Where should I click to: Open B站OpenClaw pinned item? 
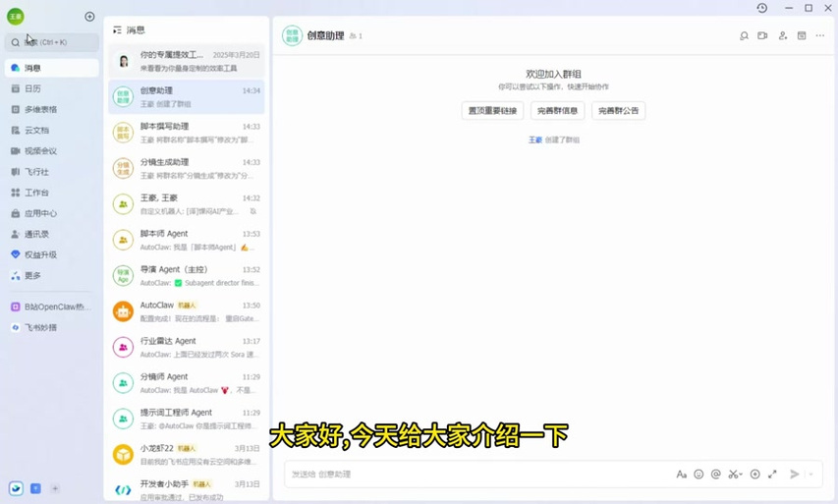(x=52, y=307)
